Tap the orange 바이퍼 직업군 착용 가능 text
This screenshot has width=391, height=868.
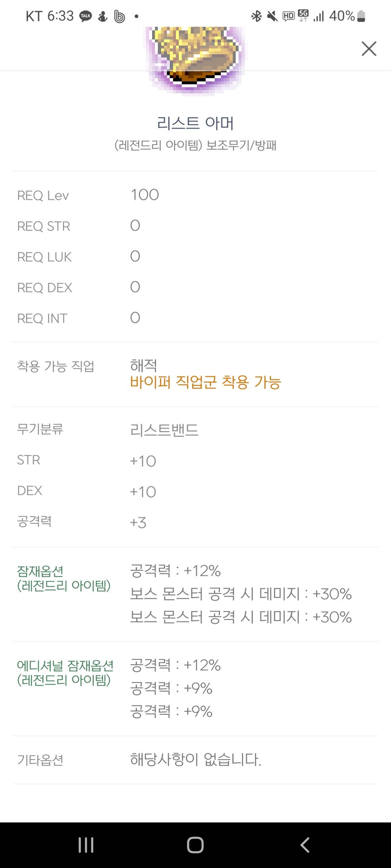coord(205,382)
